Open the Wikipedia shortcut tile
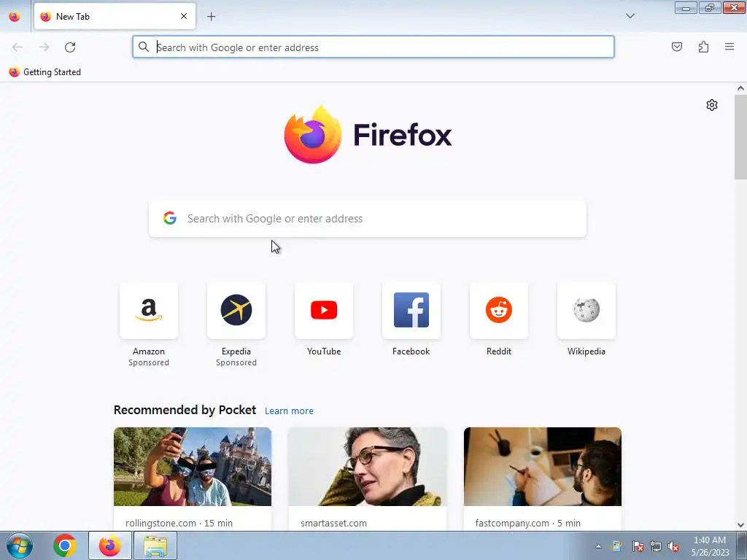The height and width of the screenshot is (560, 747). [587, 311]
